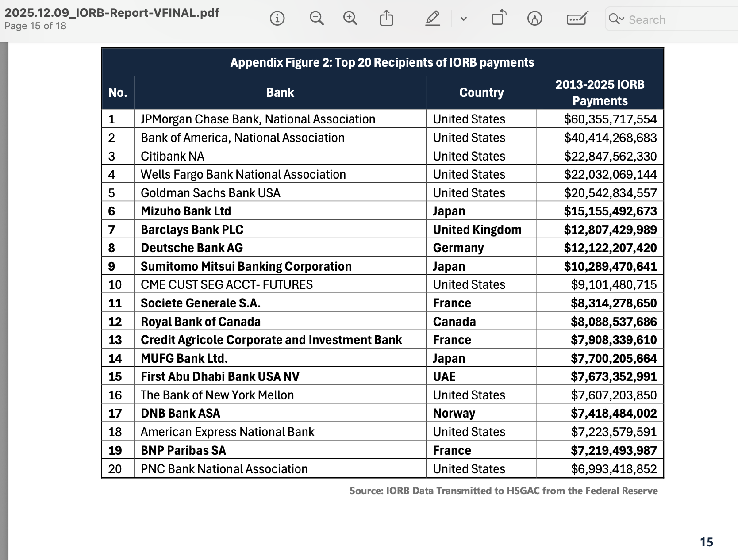Select the amount $60,355,717,554
Screen dimensions: 738x560
pyautogui.click(x=611, y=119)
